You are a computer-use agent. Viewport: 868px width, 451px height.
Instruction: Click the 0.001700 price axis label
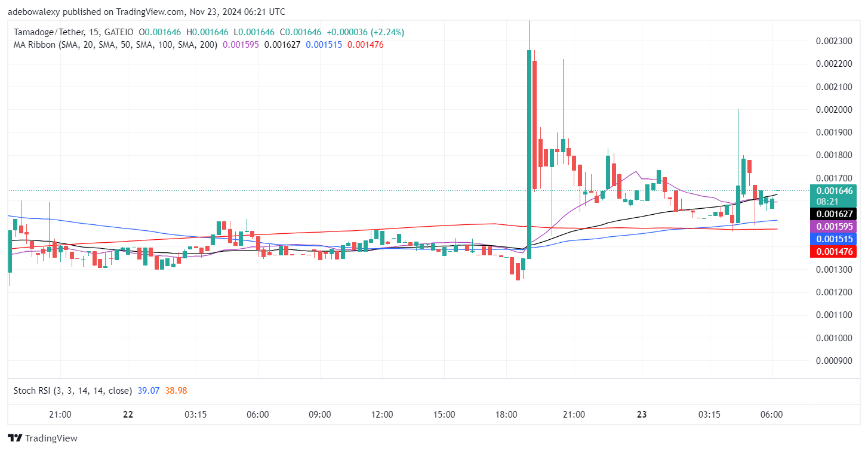tap(833, 178)
